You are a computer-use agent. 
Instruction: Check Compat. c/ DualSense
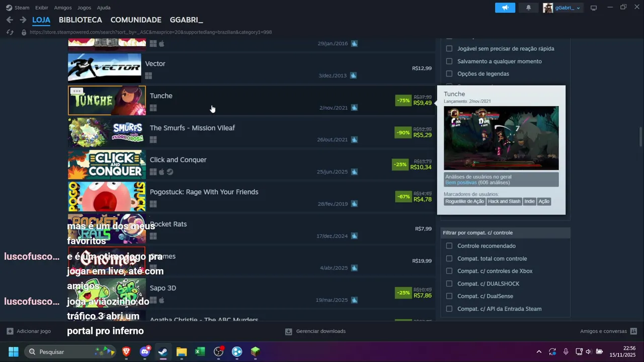point(449,296)
